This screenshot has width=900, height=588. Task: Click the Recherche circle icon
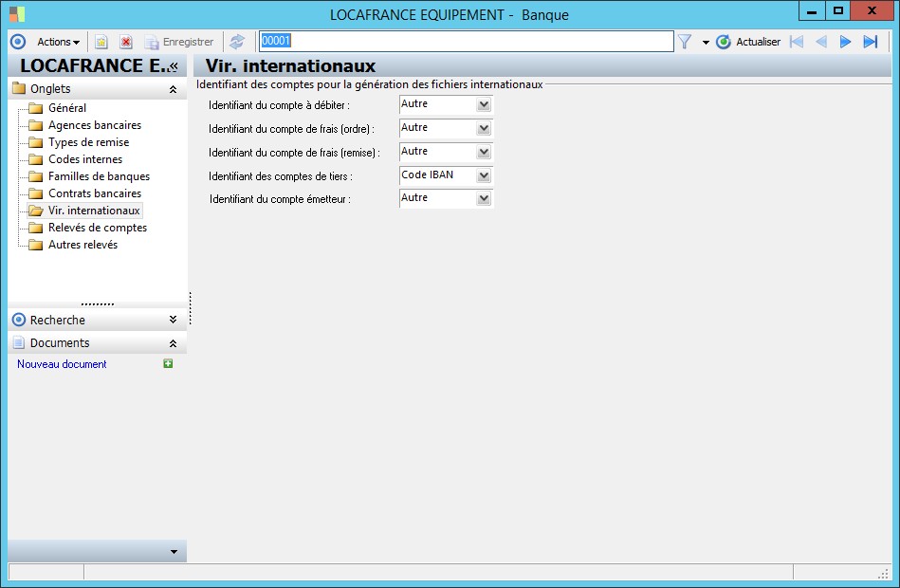click(19, 320)
